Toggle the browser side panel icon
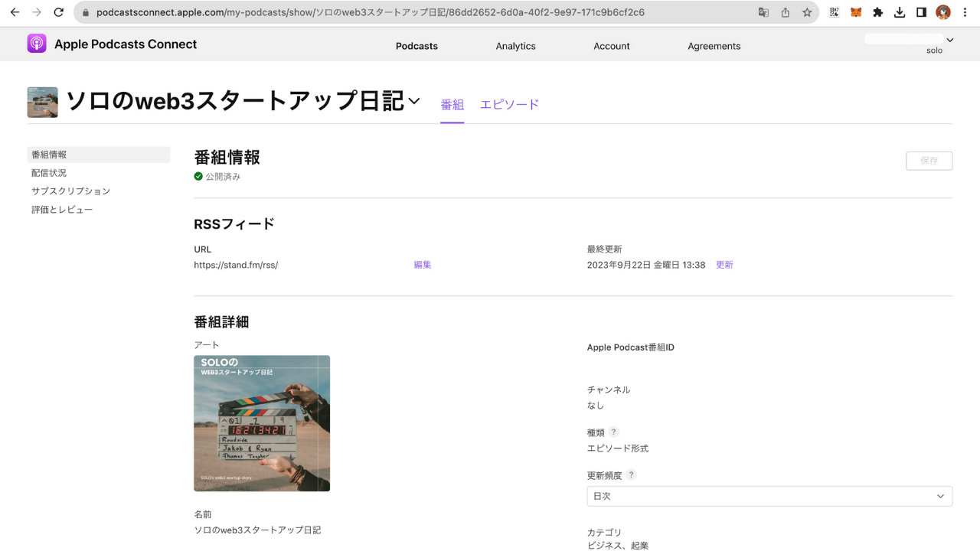 tap(922, 12)
